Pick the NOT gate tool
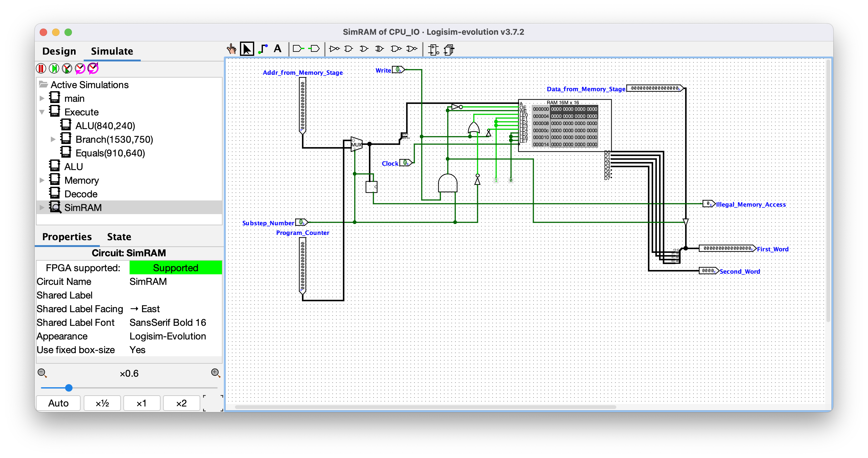 click(334, 49)
